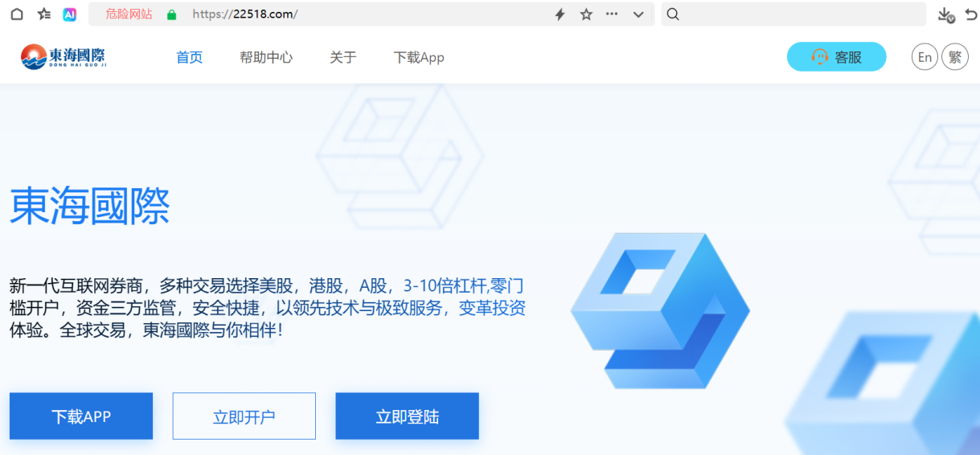This screenshot has width=980, height=455.
Task: Open the three-dot more options menu
Action: 612,14
